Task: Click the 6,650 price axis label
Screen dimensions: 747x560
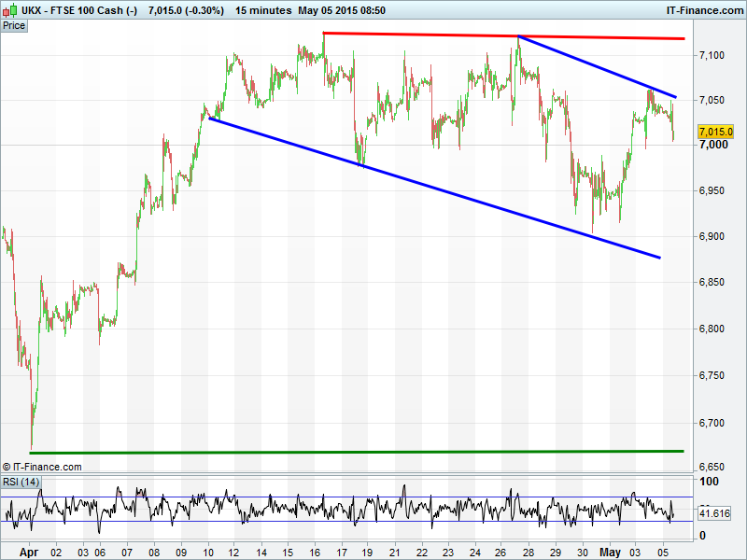Action: (x=712, y=468)
